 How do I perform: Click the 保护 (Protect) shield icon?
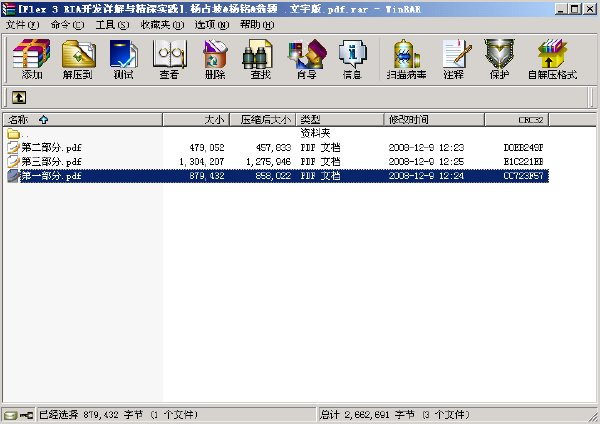(499, 59)
